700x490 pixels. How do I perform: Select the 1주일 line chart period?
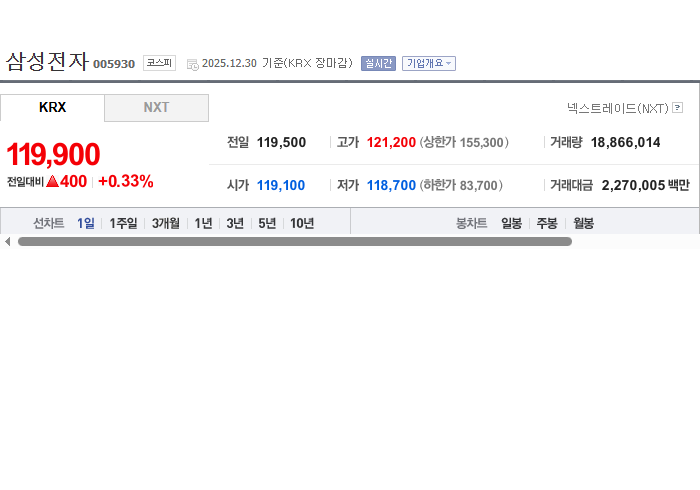123,223
